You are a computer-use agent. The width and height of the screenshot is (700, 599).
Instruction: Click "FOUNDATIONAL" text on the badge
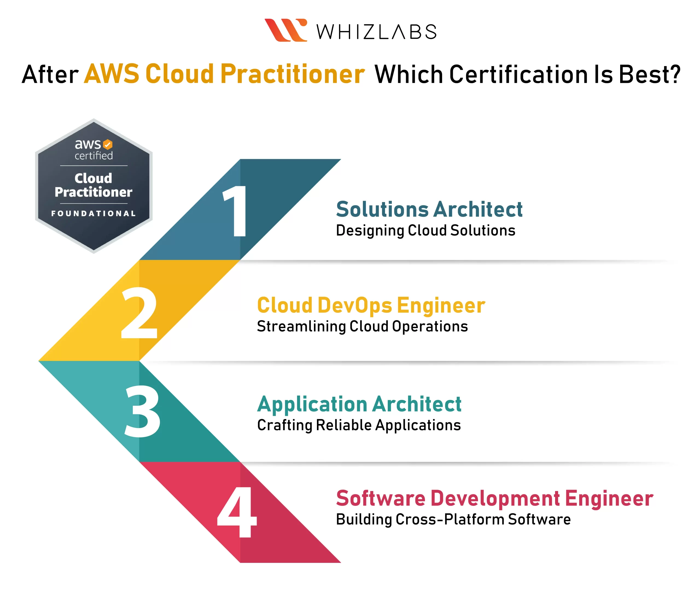coord(94,214)
